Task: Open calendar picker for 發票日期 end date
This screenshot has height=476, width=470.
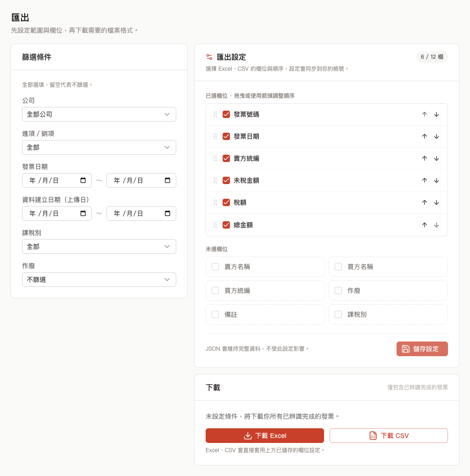Action: [x=167, y=180]
